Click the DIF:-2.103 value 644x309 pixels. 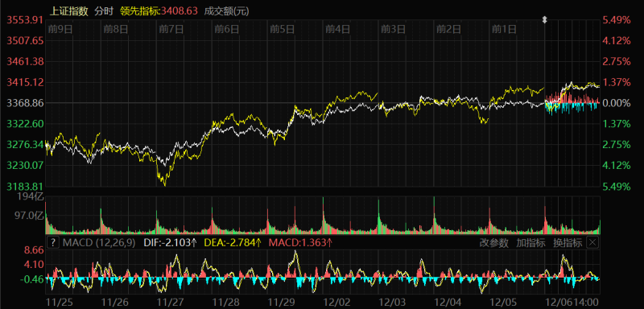coord(171,243)
